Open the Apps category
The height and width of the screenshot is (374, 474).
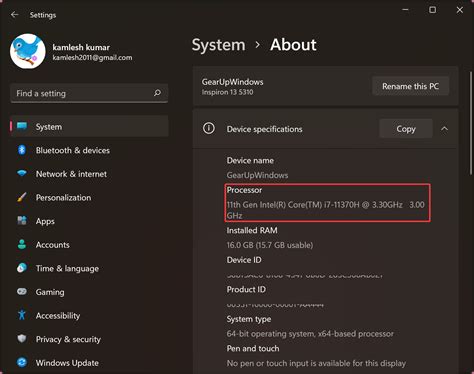click(x=89, y=221)
